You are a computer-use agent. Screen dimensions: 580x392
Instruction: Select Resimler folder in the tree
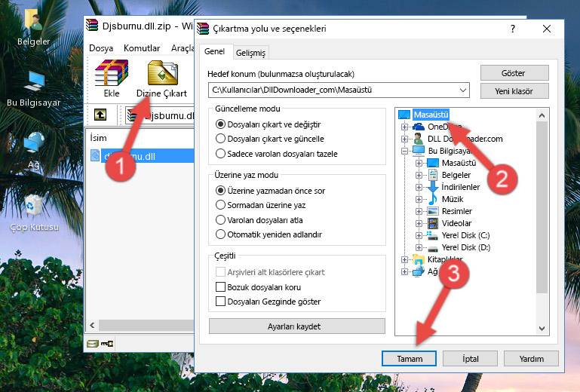(457, 211)
